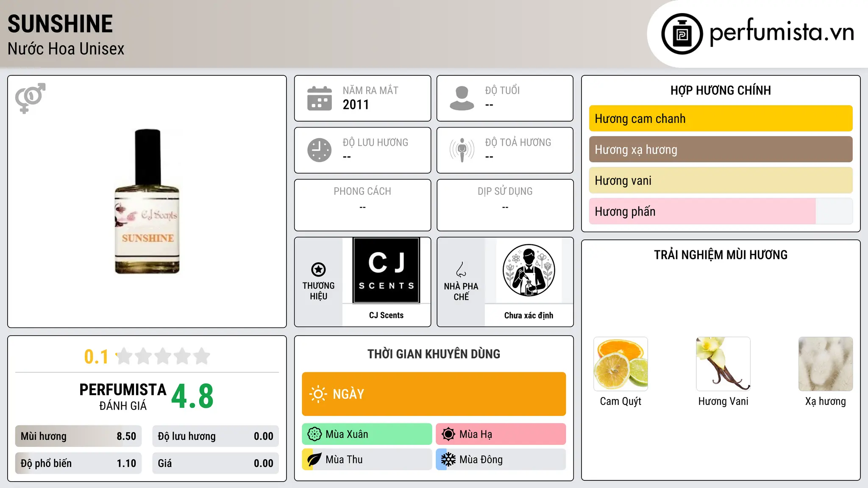
Task: Click the 2011 launch year value
Action: [356, 105]
